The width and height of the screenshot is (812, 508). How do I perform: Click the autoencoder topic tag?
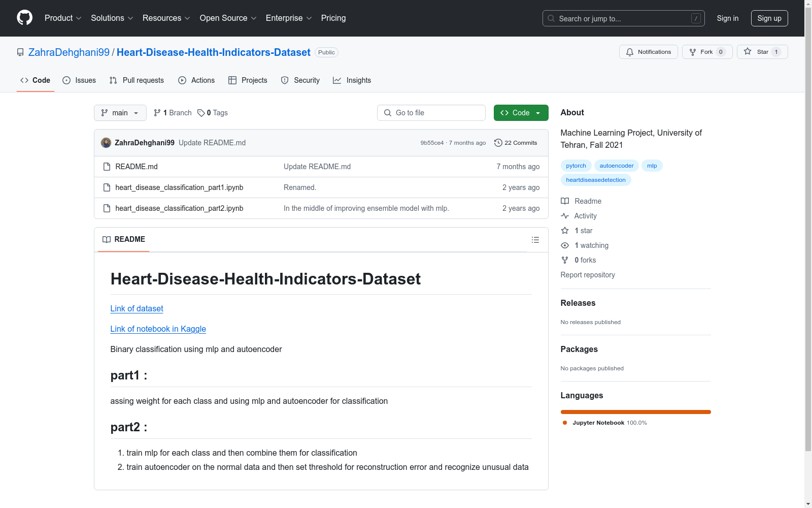[x=617, y=166]
